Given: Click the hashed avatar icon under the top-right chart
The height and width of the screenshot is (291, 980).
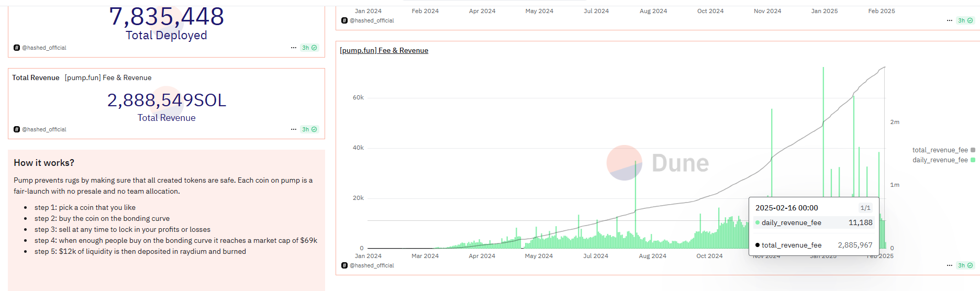Looking at the screenshot, I should pos(344,20).
